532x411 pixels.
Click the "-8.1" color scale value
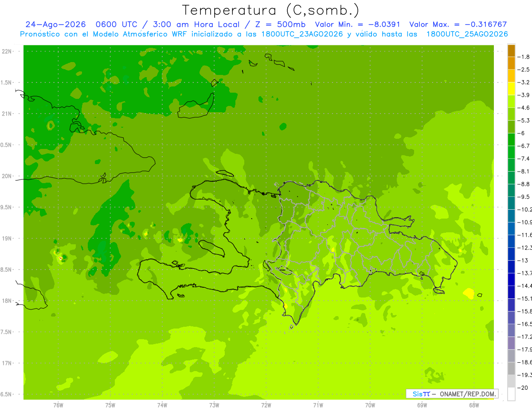[524, 171]
